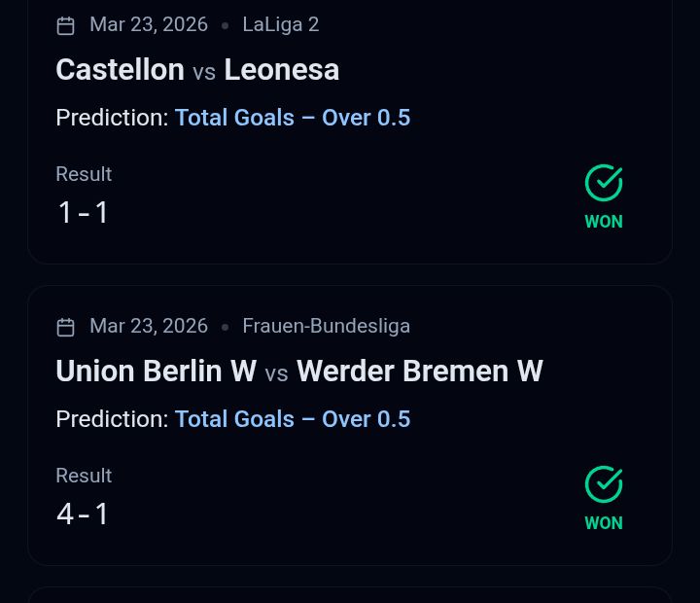Click WON label under Castellon checkmark
700x603 pixels.
(604, 222)
